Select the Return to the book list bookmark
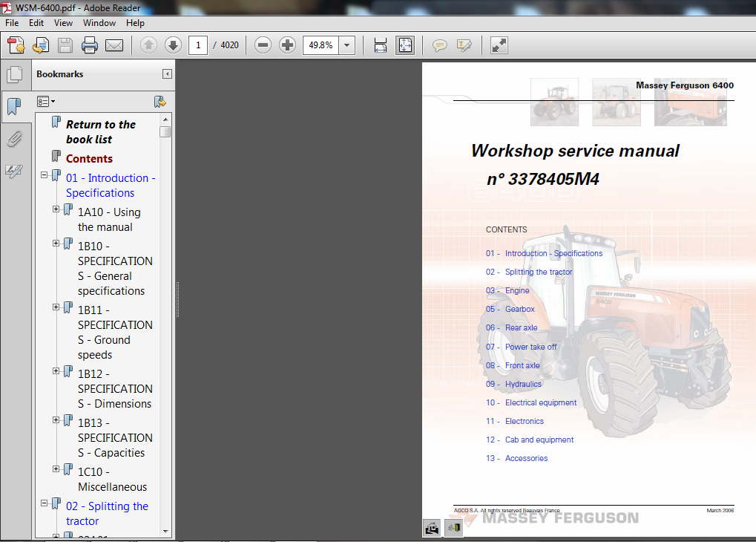Viewport: 756px width, 542px height. (x=101, y=131)
